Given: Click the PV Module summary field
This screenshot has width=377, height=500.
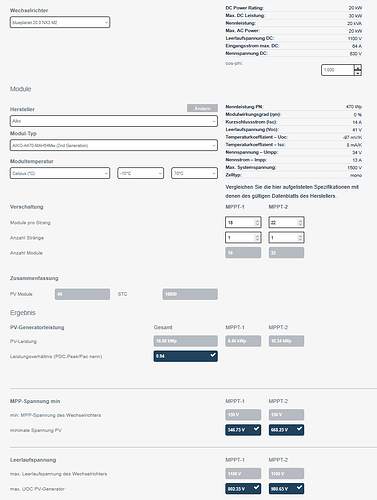Looking at the screenshot, I should (x=82, y=294).
